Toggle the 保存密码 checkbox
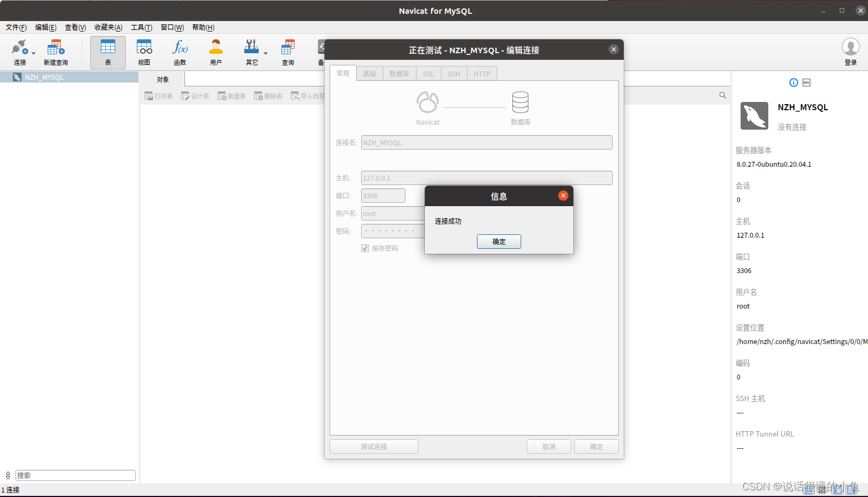The width and height of the screenshot is (868, 497). 365,248
